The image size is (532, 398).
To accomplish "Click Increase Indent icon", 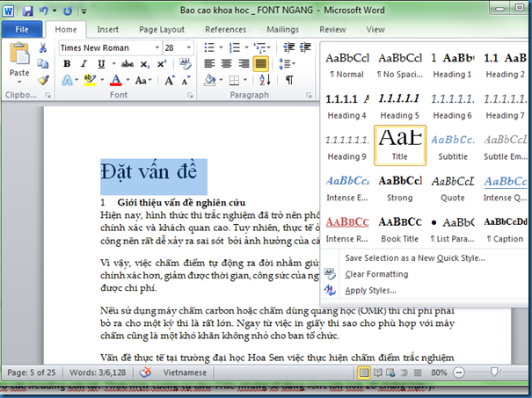I will tap(305, 47).
